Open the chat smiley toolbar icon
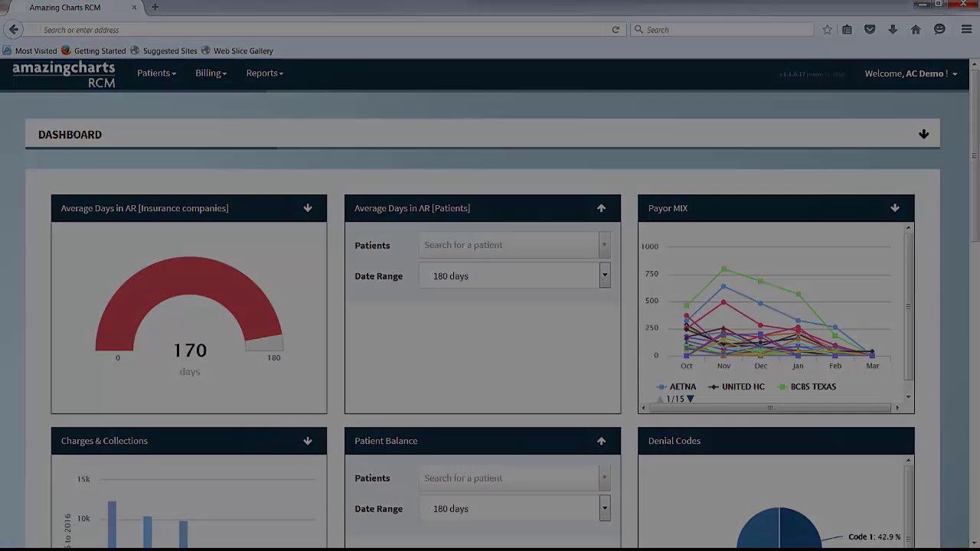The image size is (980, 551). pos(939,30)
